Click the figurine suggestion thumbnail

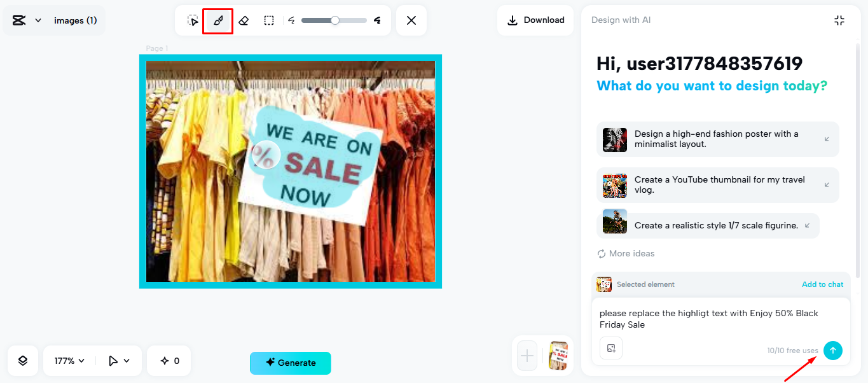615,221
